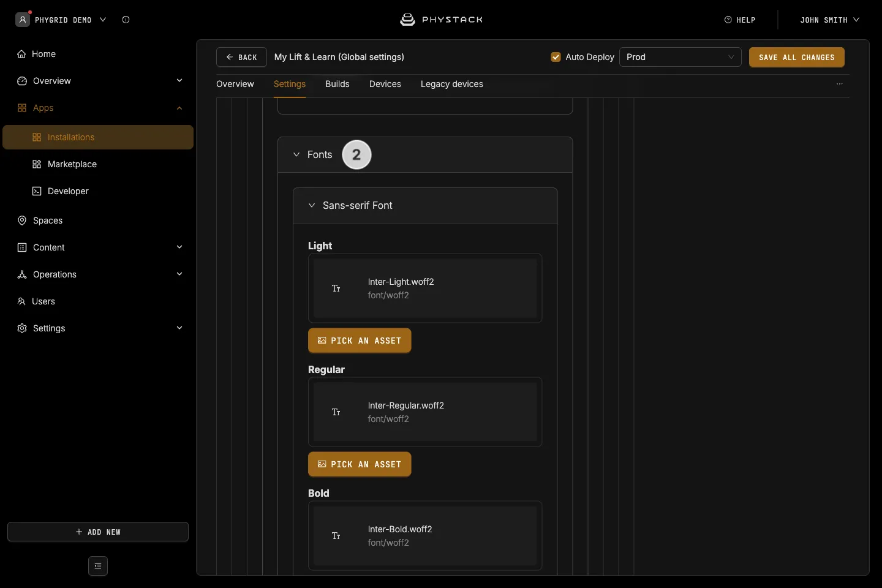Open the Prod environment dropdown
This screenshot has width=882, height=588.
680,57
